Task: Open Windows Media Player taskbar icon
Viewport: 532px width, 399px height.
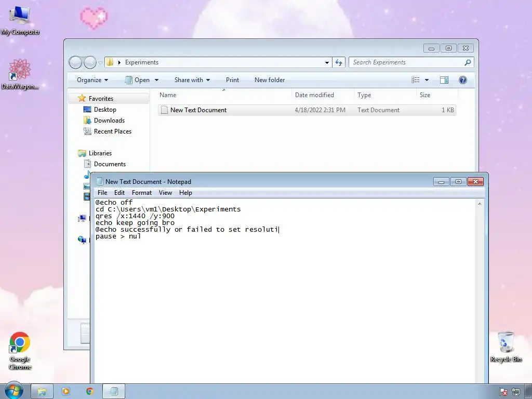Action: 66,392
